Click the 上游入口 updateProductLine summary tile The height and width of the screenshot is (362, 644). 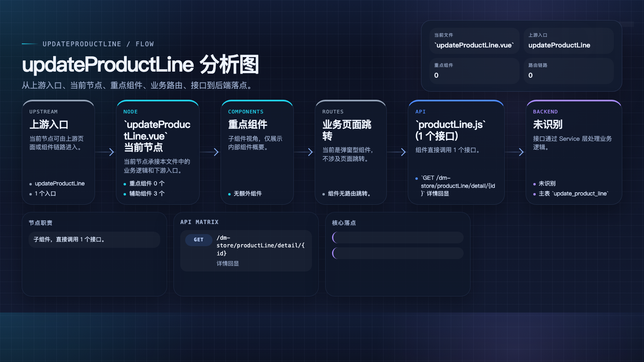569,41
